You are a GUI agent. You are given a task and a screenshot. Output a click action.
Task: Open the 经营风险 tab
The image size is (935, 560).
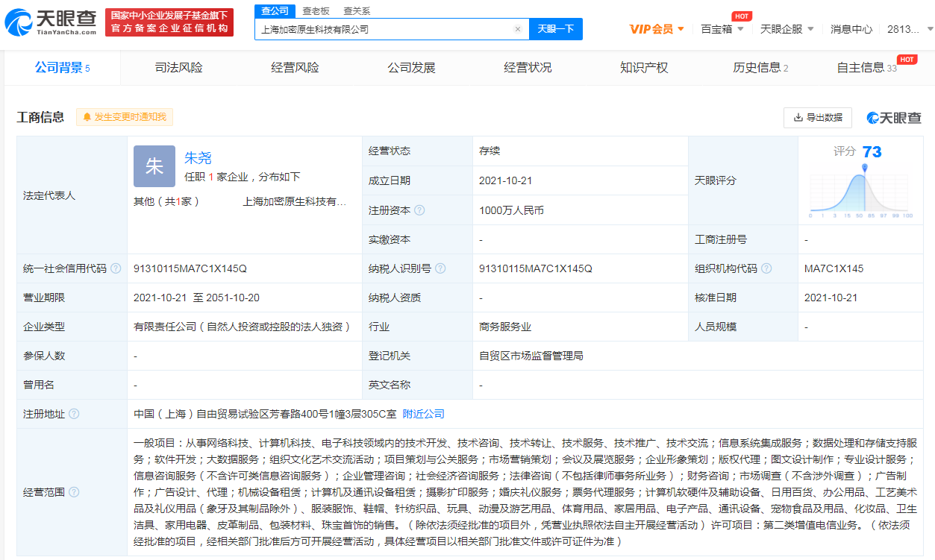pos(295,68)
